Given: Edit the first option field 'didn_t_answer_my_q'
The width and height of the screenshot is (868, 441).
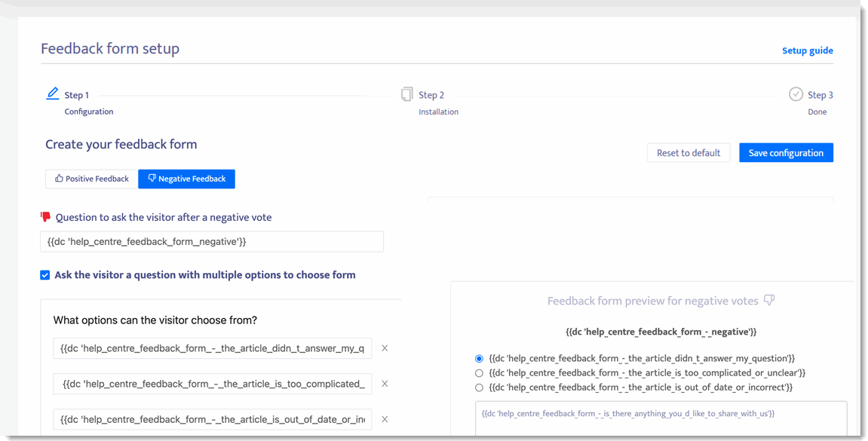Looking at the screenshot, I should coord(213,348).
